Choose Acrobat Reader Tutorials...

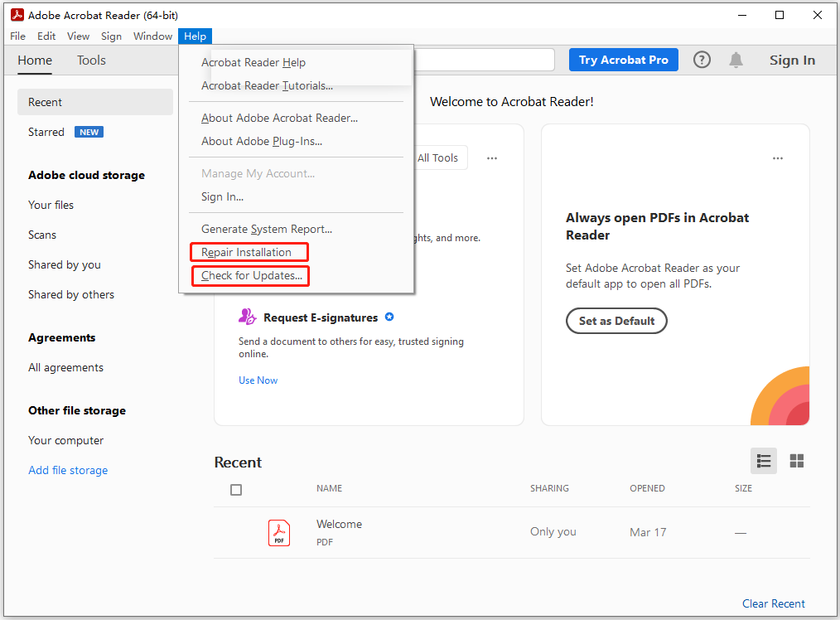click(x=267, y=85)
